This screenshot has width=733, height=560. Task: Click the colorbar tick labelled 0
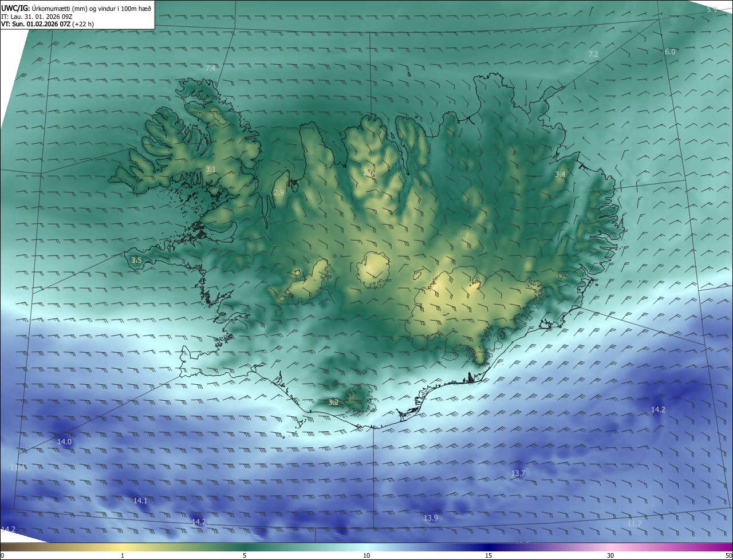[x=2, y=555]
